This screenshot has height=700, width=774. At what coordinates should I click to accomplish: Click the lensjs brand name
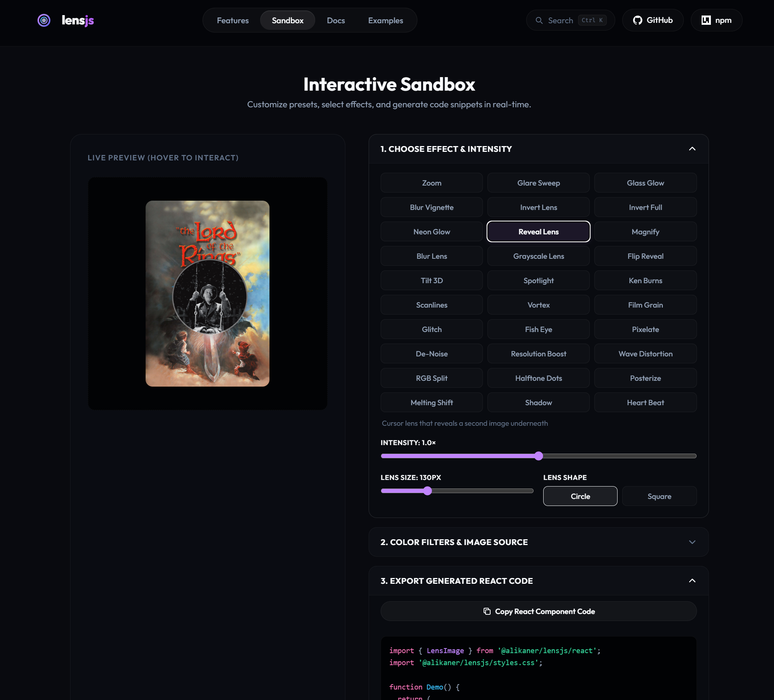point(78,20)
